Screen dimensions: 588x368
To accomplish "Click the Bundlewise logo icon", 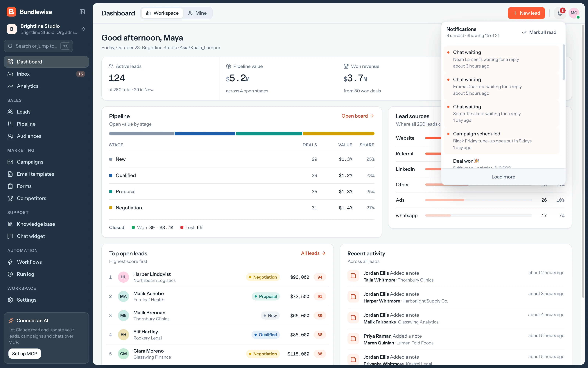I will (x=11, y=12).
